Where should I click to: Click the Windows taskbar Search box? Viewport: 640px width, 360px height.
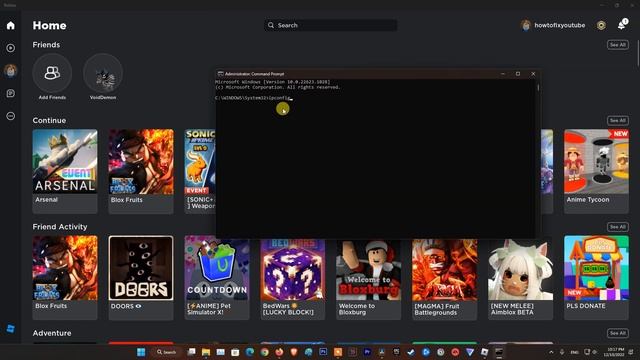[x=167, y=352]
